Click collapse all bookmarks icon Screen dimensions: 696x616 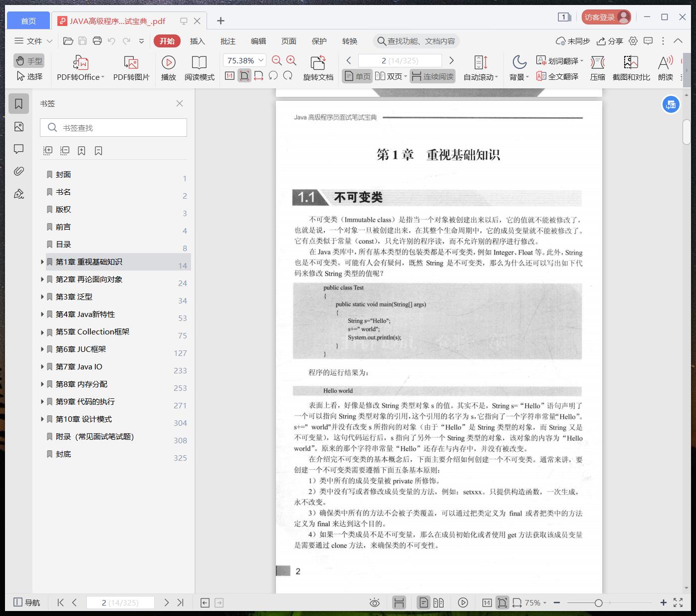click(x=65, y=150)
